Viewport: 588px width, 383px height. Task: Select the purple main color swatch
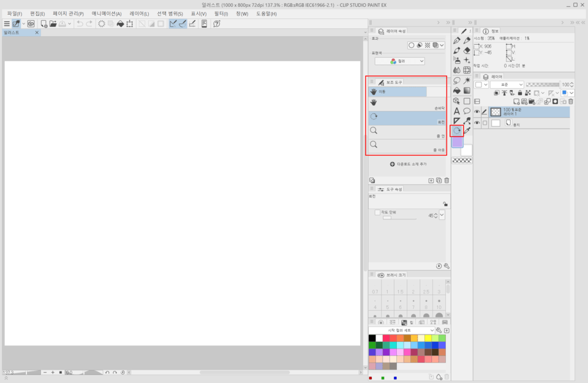point(457,142)
